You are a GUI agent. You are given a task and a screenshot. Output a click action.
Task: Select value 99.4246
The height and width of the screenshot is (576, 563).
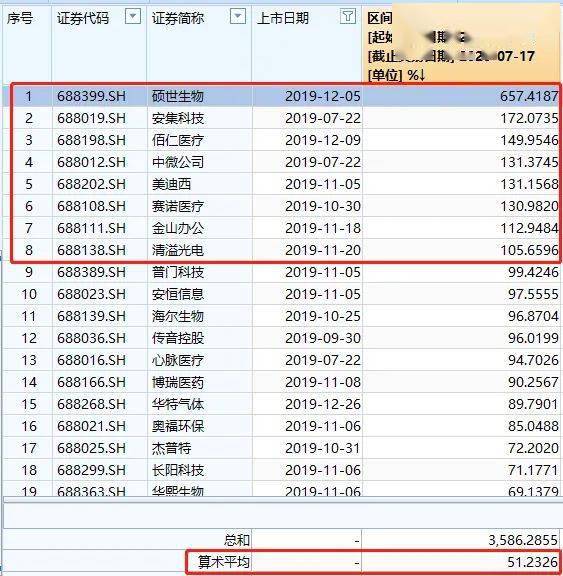pyautogui.click(x=533, y=273)
